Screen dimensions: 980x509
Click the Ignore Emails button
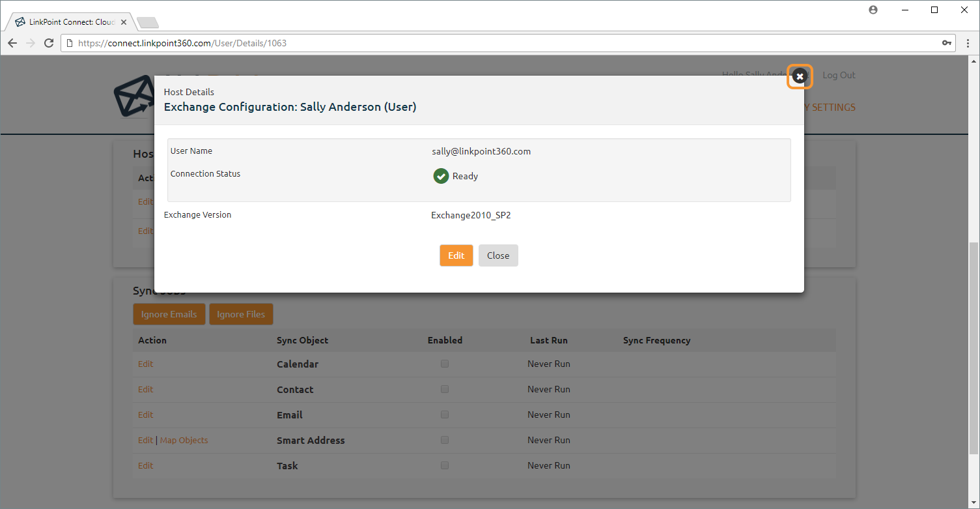click(169, 314)
